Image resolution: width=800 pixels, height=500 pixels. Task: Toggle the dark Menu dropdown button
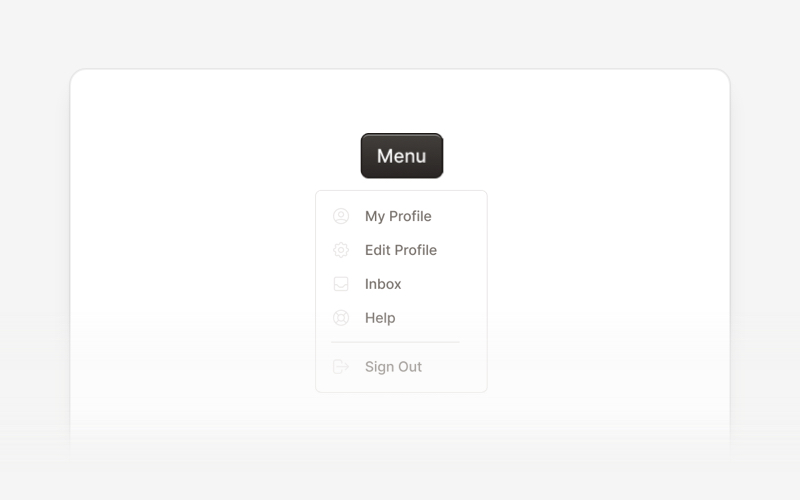point(402,156)
